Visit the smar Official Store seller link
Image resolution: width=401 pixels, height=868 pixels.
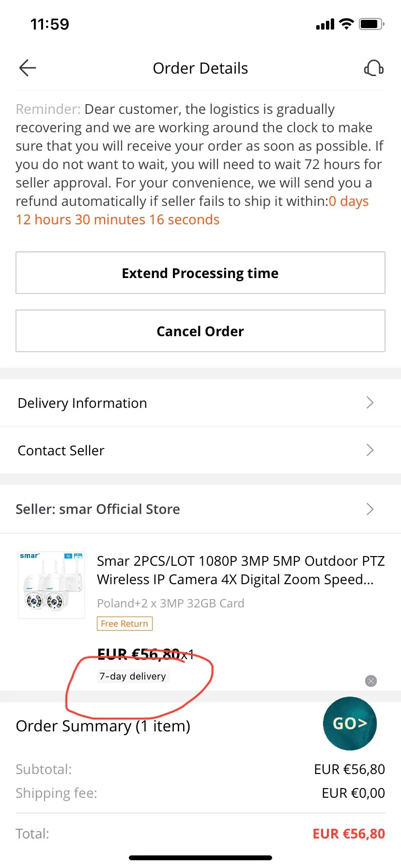pyautogui.click(x=98, y=509)
